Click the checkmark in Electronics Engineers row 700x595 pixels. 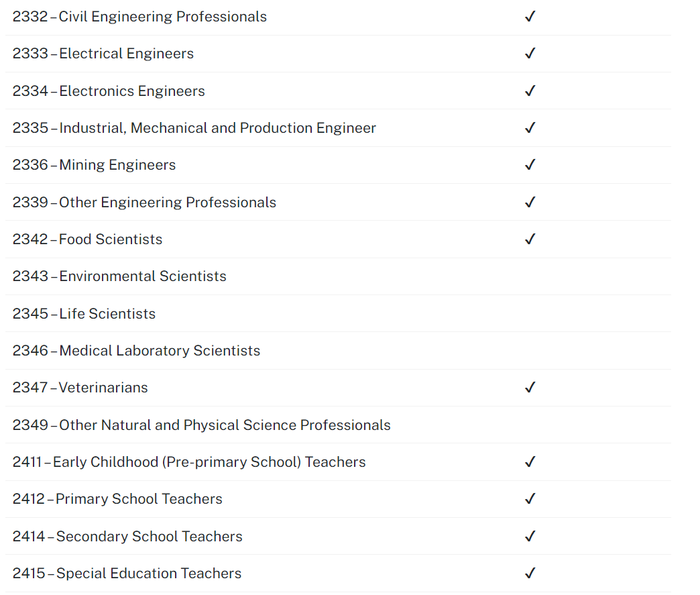(530, 91)
